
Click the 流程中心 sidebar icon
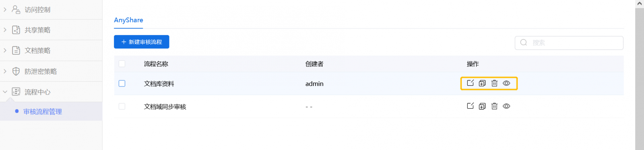tap(16, 92)
